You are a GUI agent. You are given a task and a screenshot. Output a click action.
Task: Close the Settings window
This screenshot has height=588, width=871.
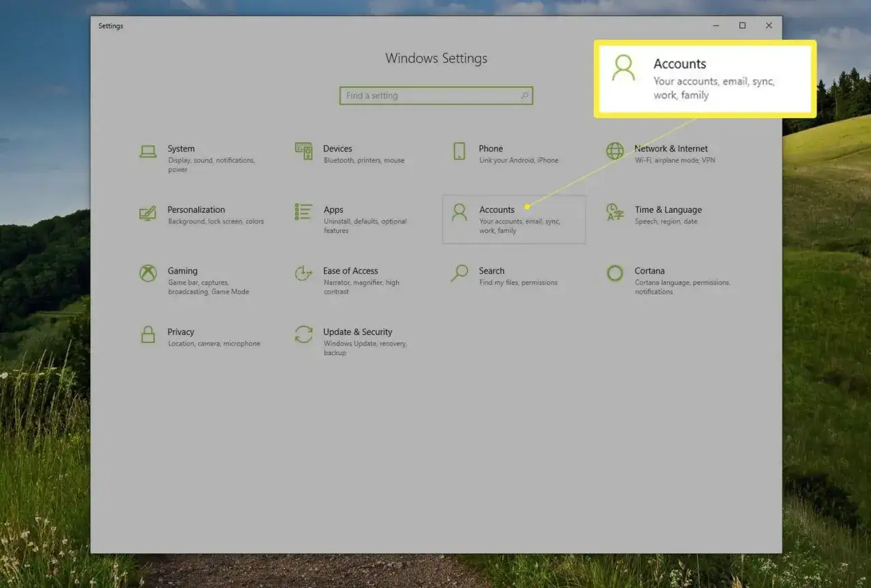(x=769, y=26)
